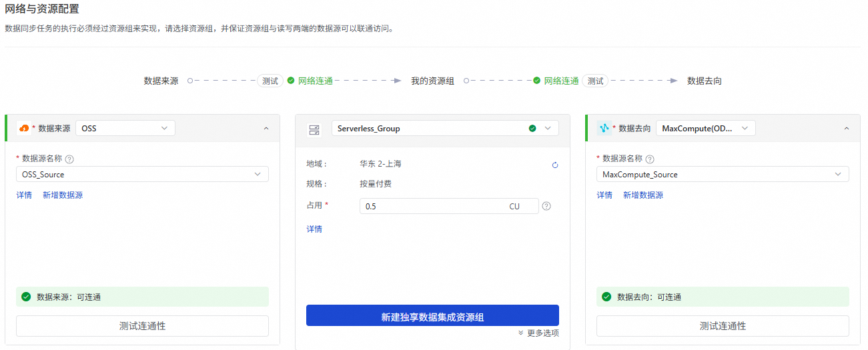Click help icon beside destination 数据源名称
The image size is (868, 350).
650,159
